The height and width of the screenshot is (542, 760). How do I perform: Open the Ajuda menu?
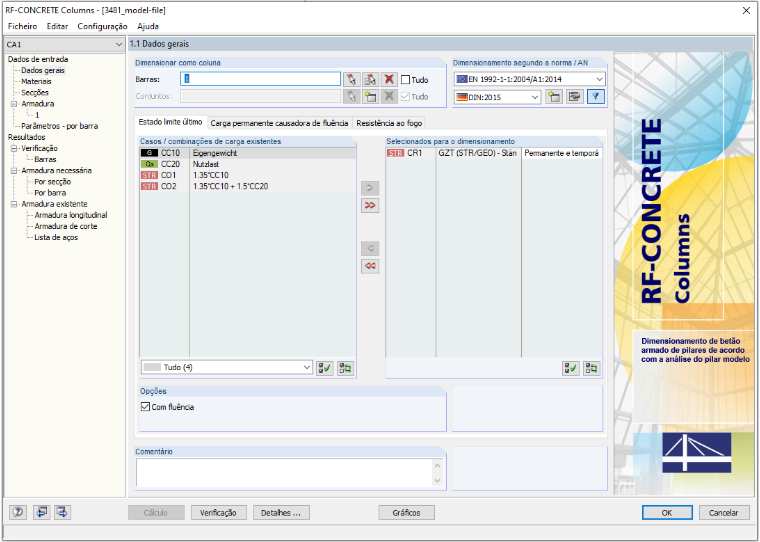tap(148, 26)
